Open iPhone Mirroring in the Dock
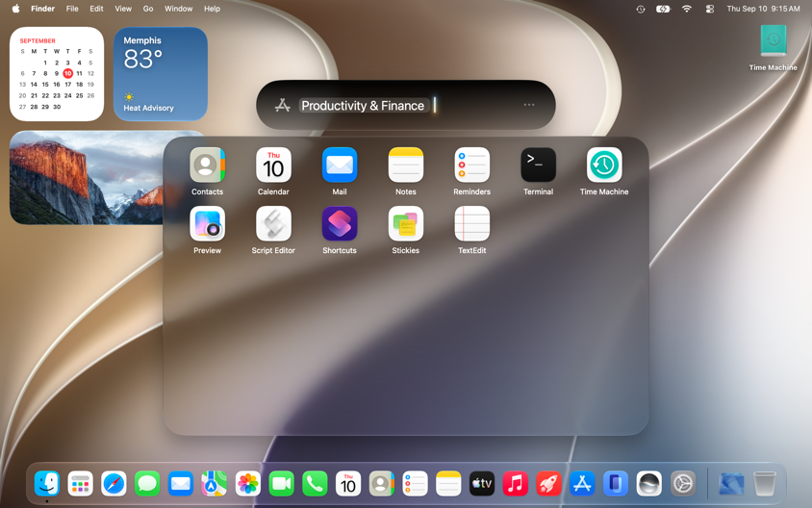 pyautogui.click(x=615, y=484)
